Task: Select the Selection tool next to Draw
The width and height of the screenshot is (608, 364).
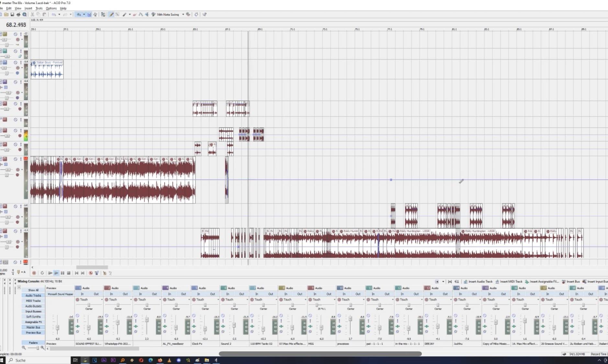Action: pos(117,15)
